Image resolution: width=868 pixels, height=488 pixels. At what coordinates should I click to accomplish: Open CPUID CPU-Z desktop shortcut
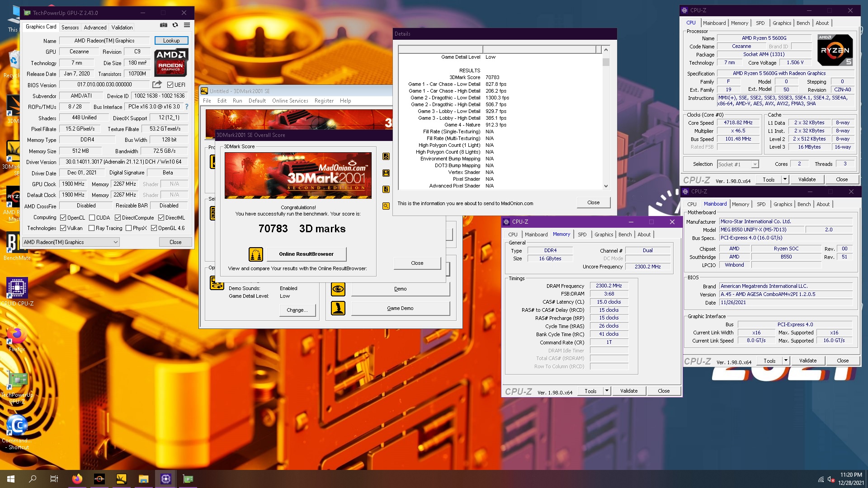pos(17,291)
